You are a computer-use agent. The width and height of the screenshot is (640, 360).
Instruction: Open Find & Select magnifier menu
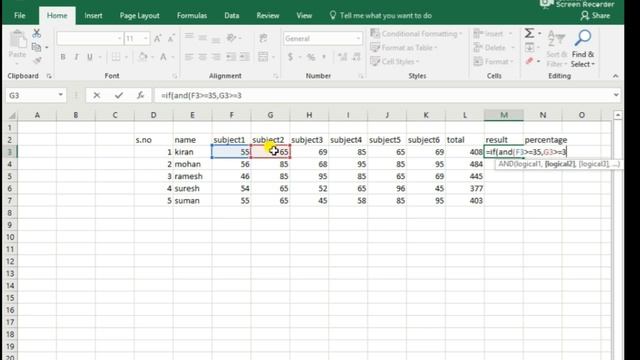(583, 49)
